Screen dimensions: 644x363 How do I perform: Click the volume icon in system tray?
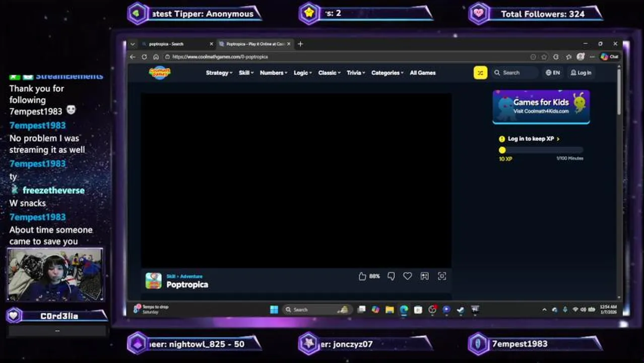[583, 310]
